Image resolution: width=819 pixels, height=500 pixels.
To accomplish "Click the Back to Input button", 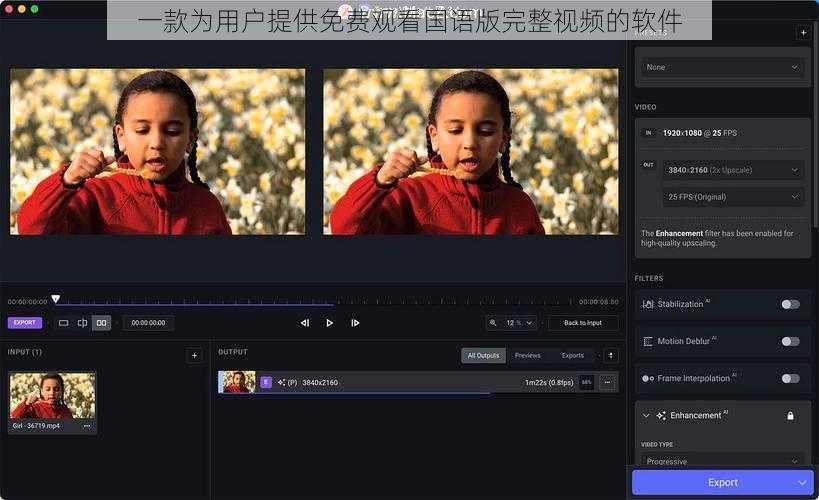I will 583,323.
